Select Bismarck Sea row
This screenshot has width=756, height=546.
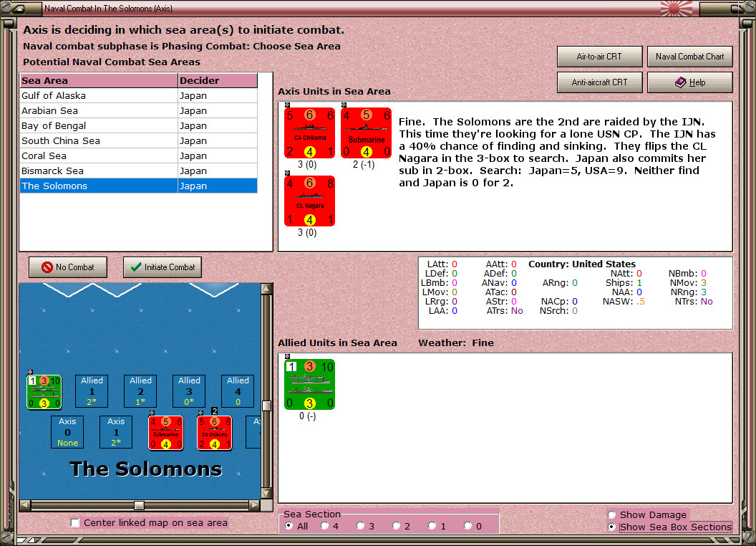(x=138, y=171)
